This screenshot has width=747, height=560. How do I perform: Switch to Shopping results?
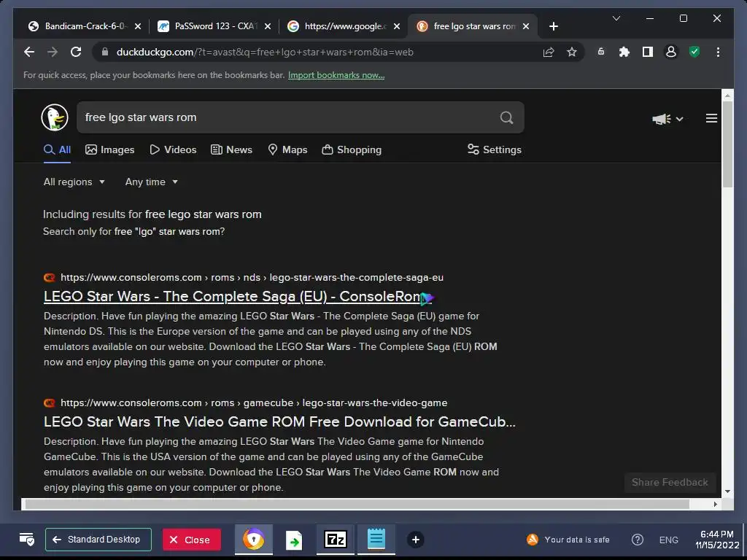coord(352,149)
